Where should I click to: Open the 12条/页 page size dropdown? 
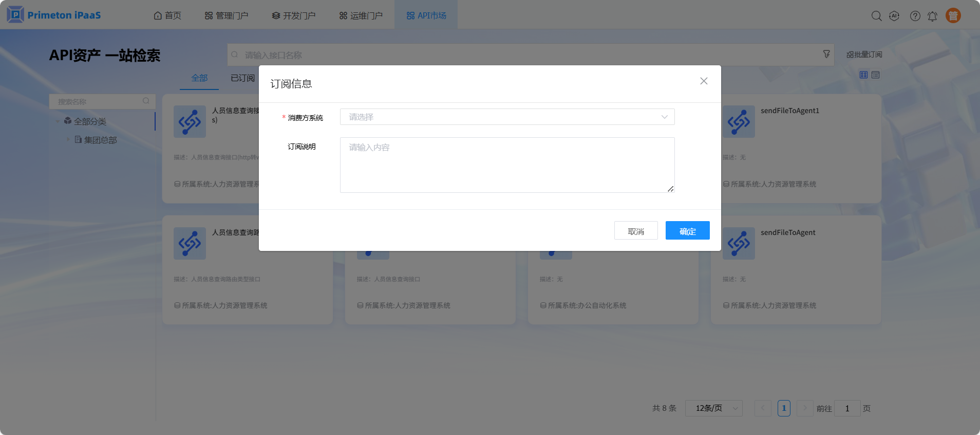pyautogui.click(x=713, y=408)
